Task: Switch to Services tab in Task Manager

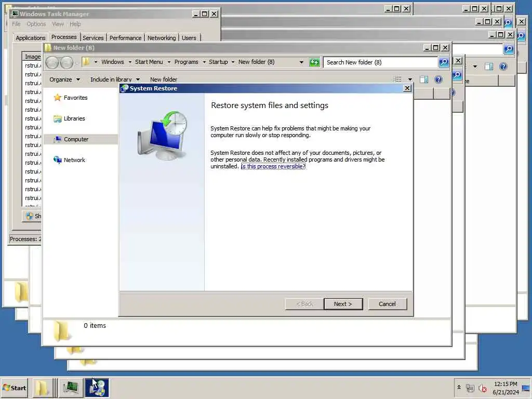Action: (x=93, y=37)
